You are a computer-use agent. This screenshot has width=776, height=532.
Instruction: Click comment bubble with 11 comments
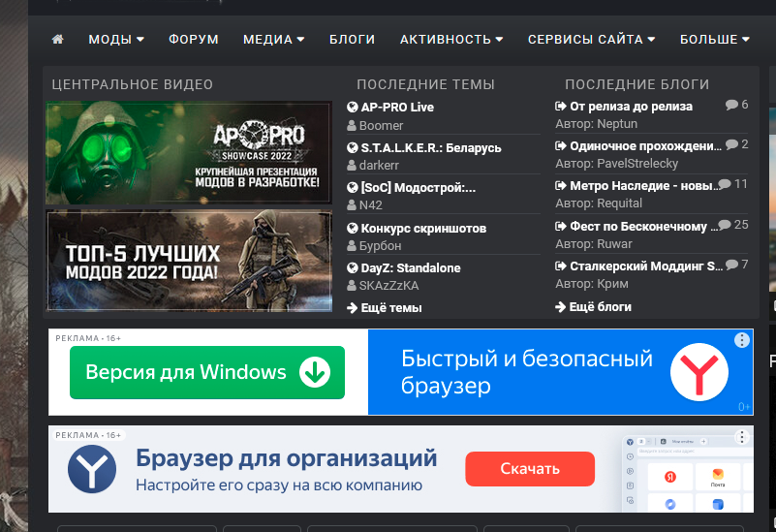click(725, 184)
